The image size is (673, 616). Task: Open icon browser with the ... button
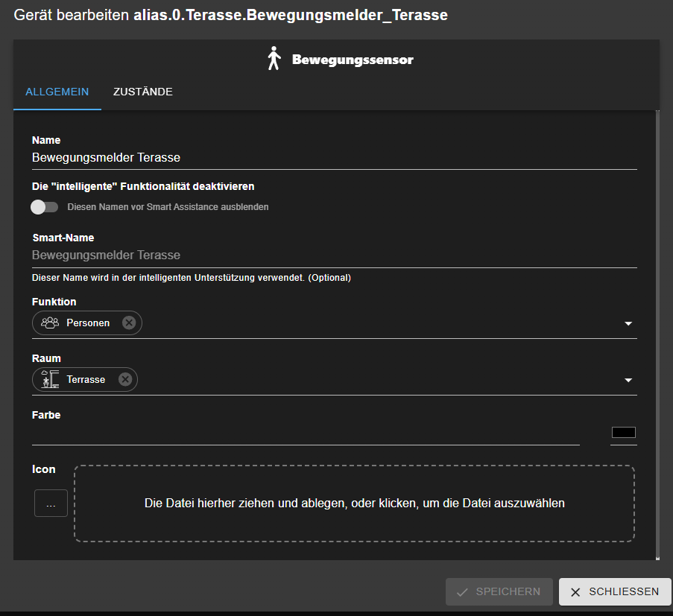tap(51, 504)
